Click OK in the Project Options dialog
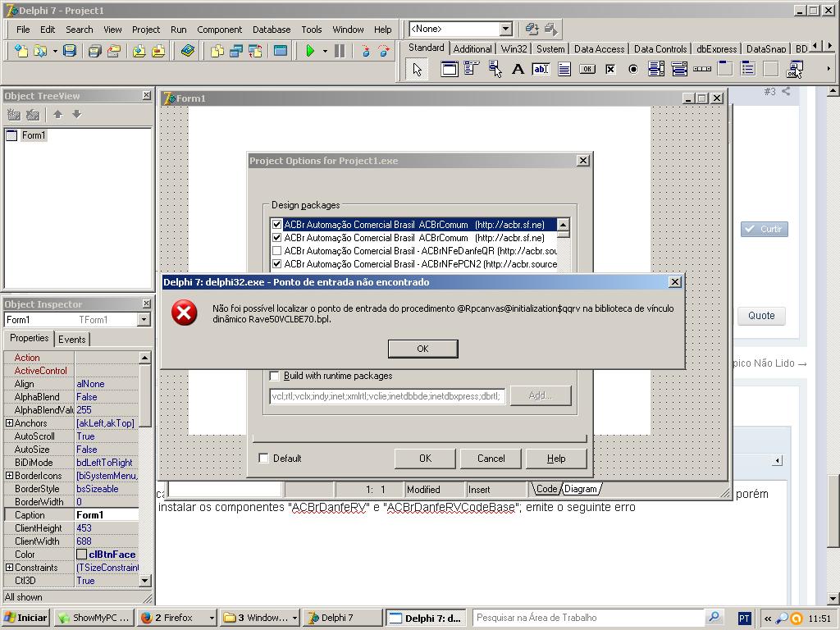Viewport: 840px width, 630px height. coord(426,459)
